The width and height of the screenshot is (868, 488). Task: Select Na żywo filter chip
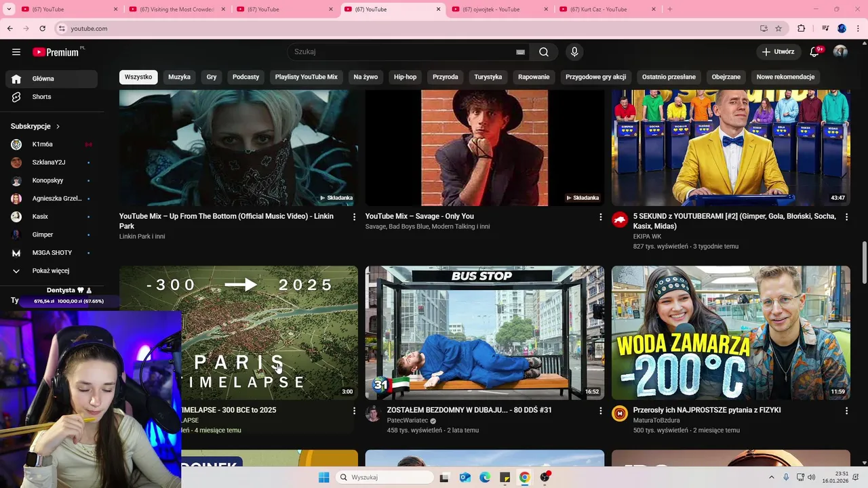(x=366, y=77)
